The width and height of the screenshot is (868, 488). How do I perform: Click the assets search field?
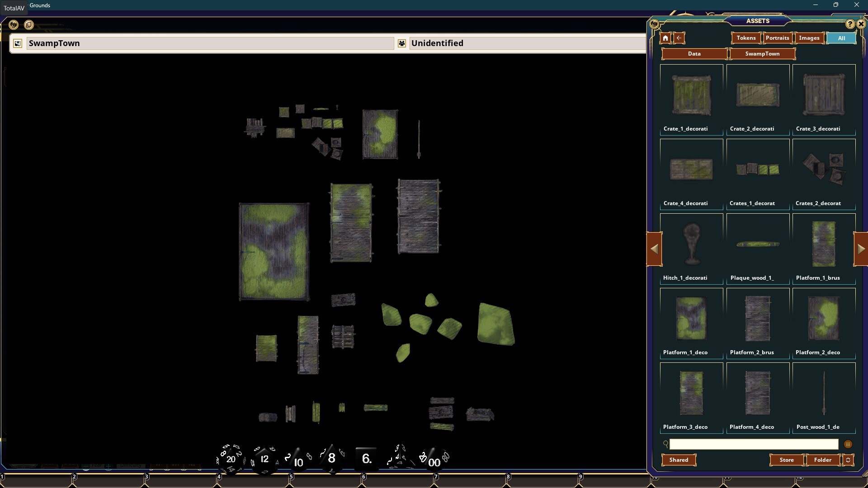point(754,445)
